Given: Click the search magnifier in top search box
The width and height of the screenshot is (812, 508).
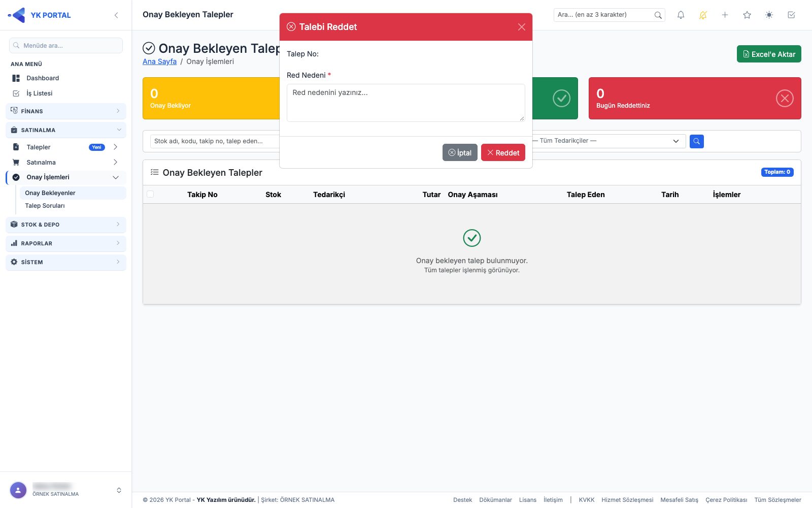Looking at the screenshot, I should click(658, 15).
